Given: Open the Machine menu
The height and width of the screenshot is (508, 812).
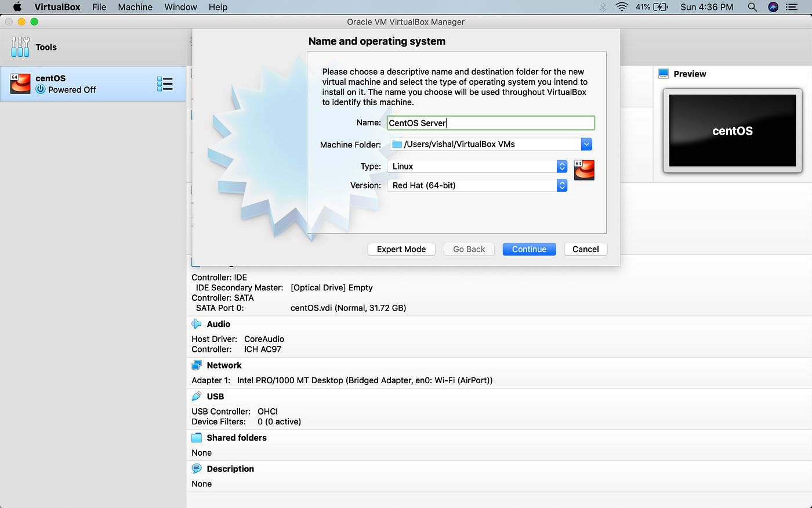Looking at the screenshot, I should 135,7.
